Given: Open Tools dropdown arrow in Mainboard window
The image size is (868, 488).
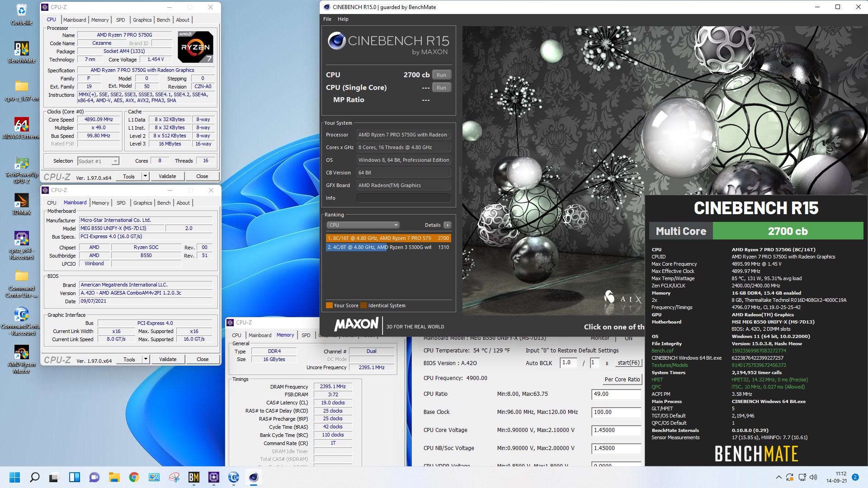Looking at the screenshot, I should (146, 359).
